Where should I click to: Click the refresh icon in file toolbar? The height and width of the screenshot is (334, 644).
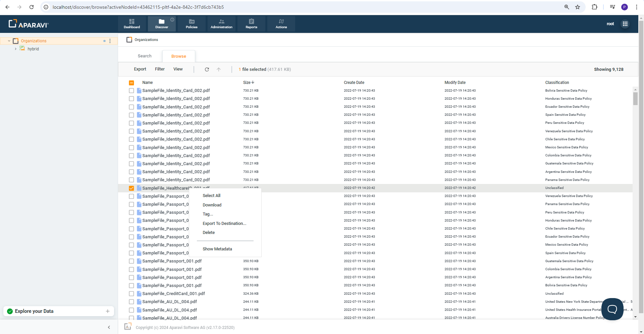[207, 69]
